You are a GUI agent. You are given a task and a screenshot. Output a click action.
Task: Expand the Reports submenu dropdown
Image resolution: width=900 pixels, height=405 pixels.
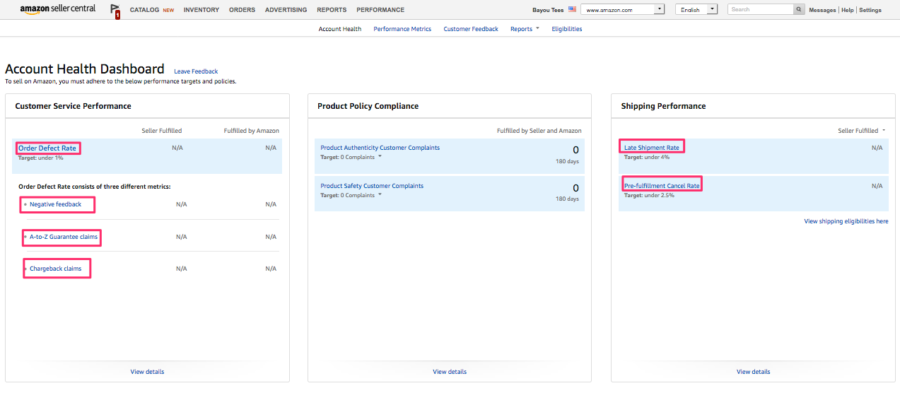click(x=525, y=29)
